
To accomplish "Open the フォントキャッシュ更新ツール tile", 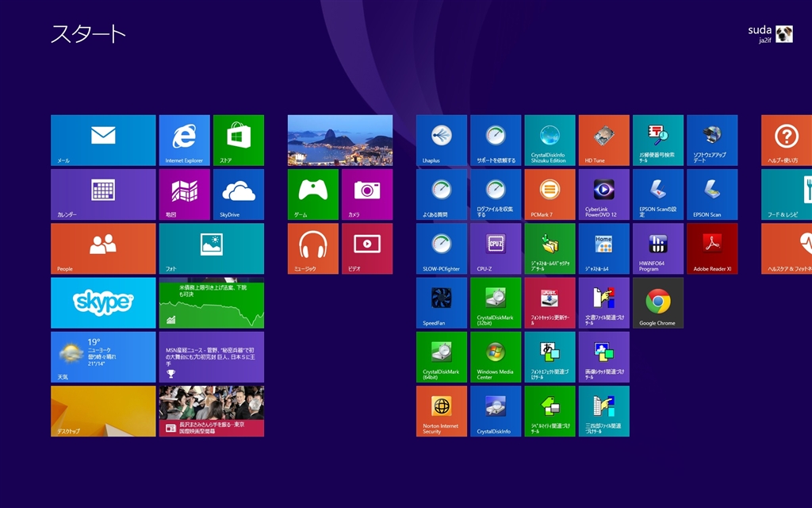I will [x=550, y=302].
